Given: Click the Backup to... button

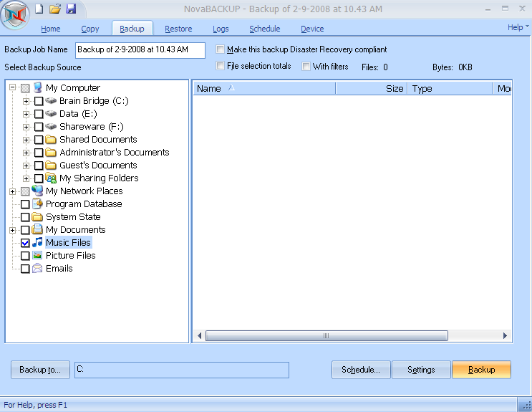Looking at the screenshot, I should [x=40, y=370].
